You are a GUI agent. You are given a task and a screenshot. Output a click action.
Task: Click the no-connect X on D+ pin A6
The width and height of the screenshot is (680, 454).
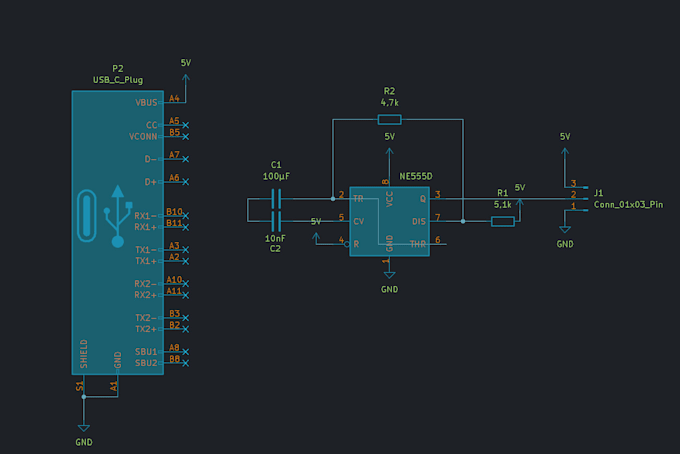coord(186,182)
